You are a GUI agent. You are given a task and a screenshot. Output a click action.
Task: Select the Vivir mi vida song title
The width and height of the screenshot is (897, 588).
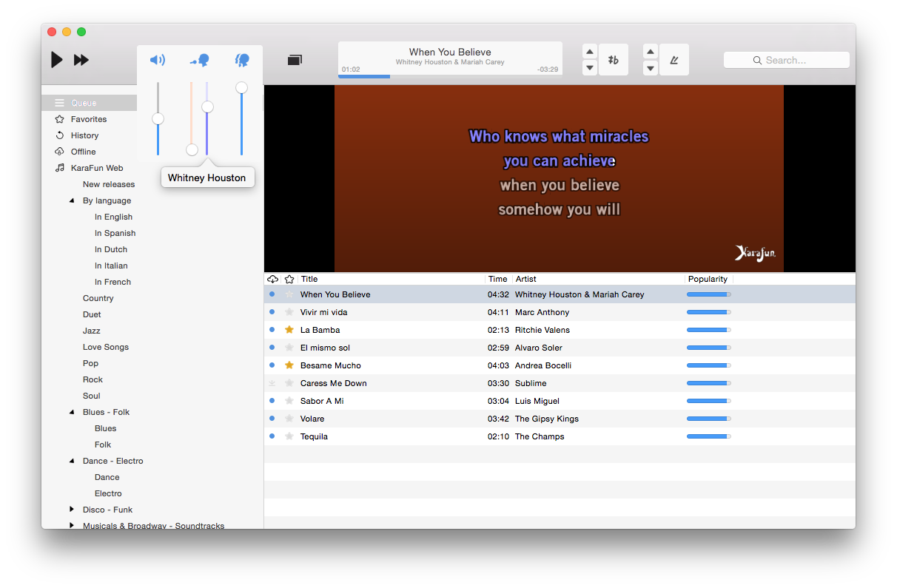coord(323,312)
